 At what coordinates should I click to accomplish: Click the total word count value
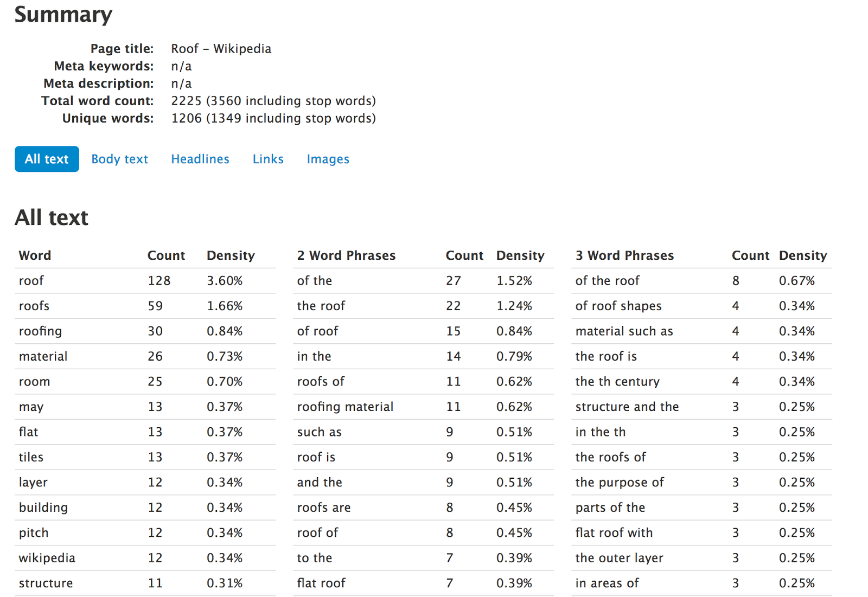(273, 101)
